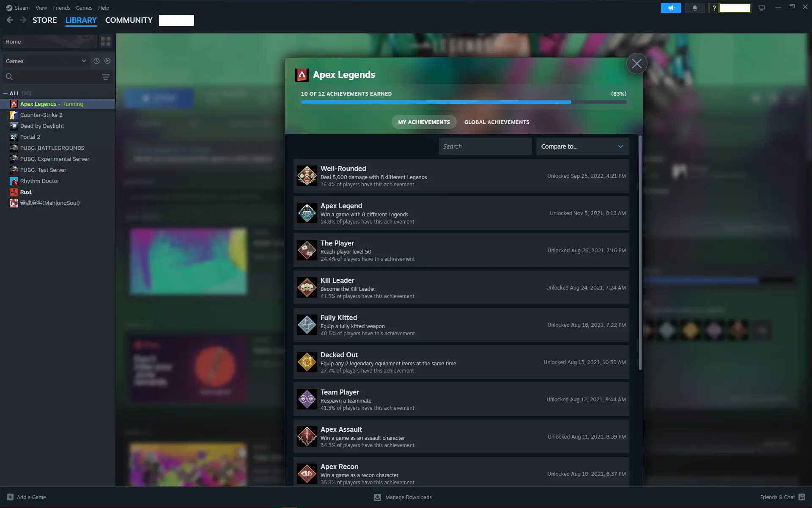Click the achievements Search field
Viewport: 812px width, 508px height.
point(485,146)
